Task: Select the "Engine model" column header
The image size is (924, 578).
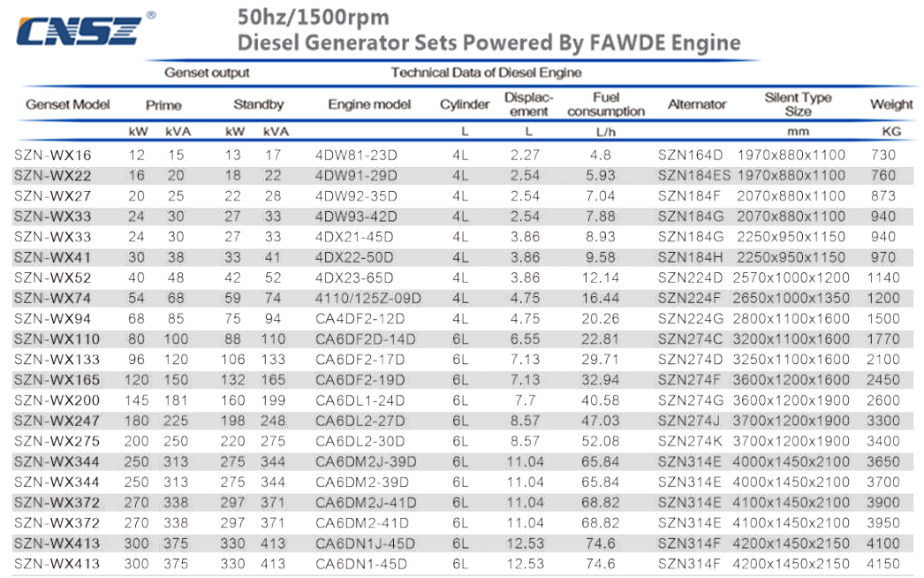Action: click(x=369, y=104)
